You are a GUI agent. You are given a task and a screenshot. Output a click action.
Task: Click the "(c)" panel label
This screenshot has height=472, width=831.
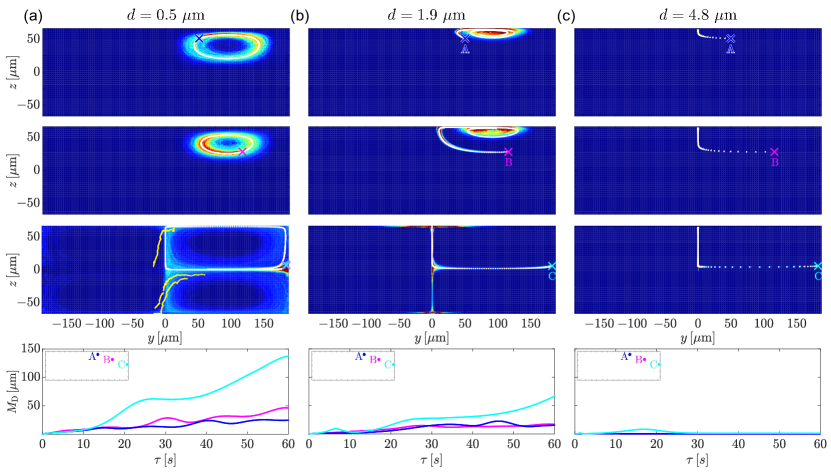[x=566, y=16]
